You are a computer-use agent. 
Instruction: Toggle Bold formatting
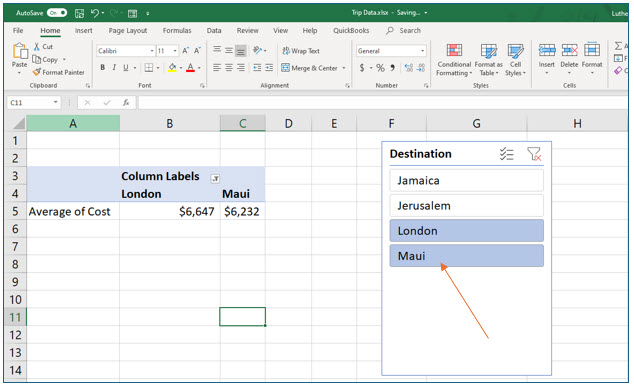[103, 68]
